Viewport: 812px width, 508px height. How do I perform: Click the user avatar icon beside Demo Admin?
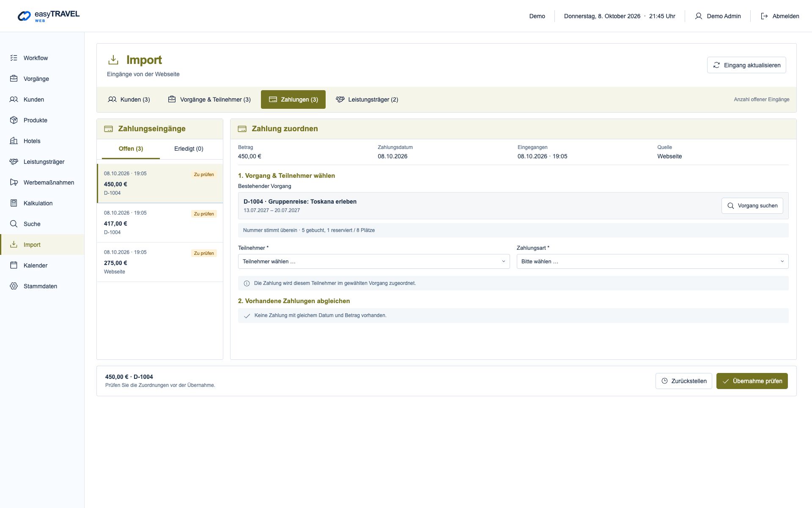pos(699,16)
